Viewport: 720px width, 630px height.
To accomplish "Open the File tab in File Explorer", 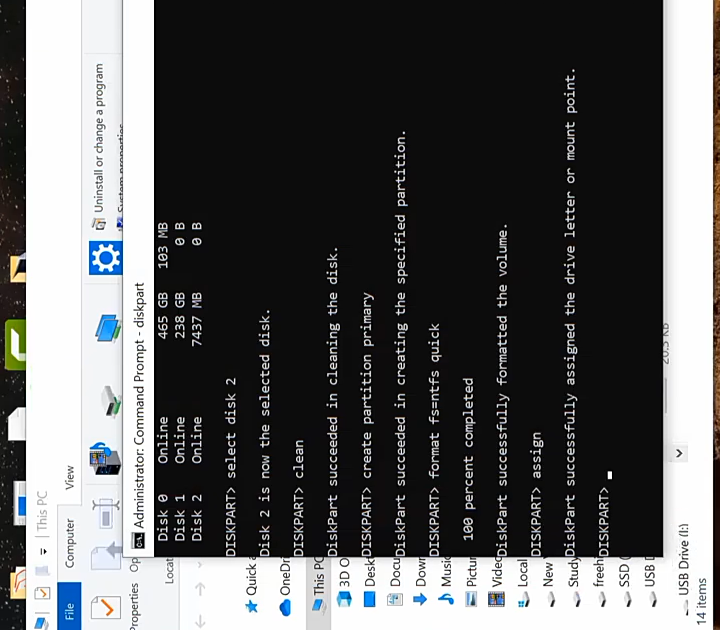I will 69,606.
